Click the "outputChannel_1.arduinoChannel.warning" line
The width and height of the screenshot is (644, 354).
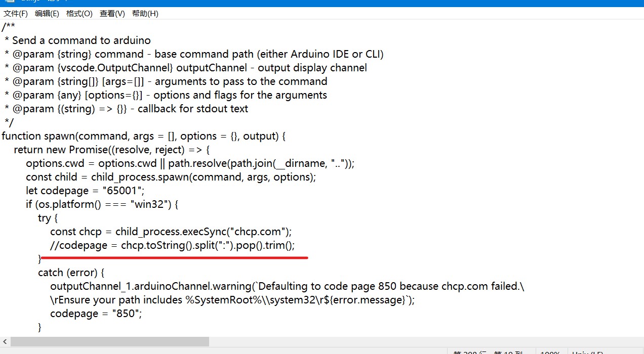[x=287, y=286]
